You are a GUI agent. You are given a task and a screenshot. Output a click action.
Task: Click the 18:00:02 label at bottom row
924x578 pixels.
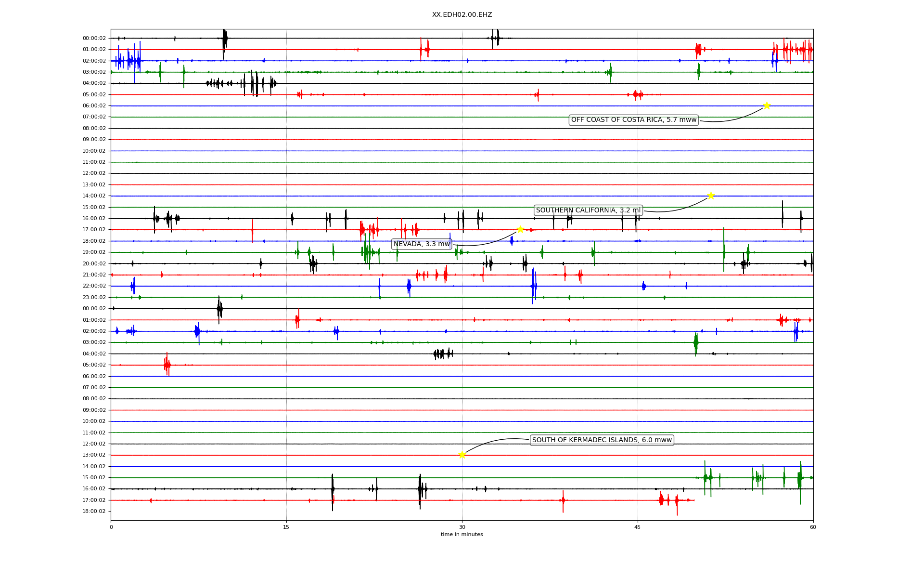pos(94,512)
